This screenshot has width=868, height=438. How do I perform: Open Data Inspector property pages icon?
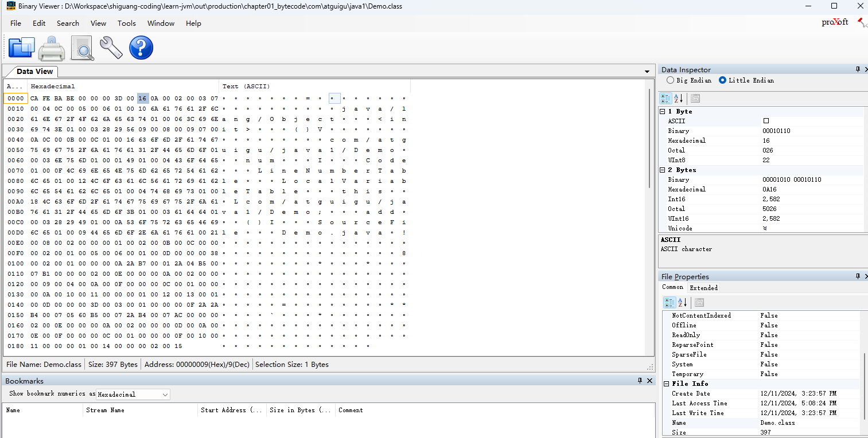pos(695,99)
